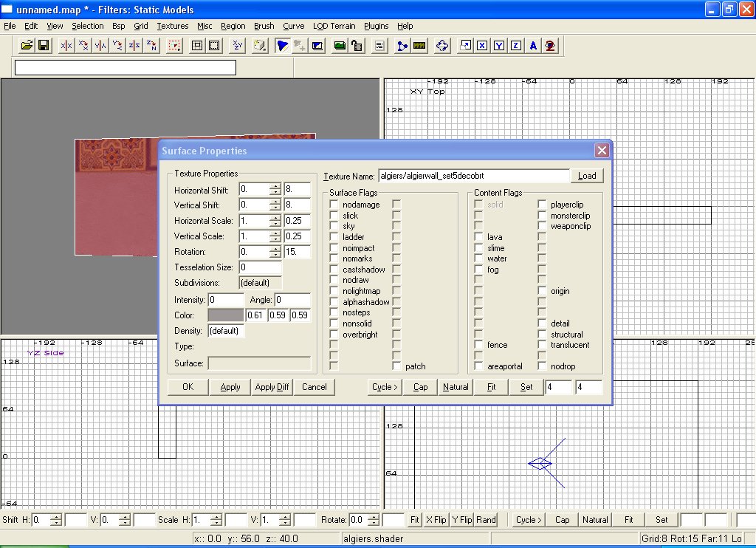Viewport: 756px width, 548px height.
Task: Click the Rotation spinner arrows in dialog
Action: click(x=275, y=252)
